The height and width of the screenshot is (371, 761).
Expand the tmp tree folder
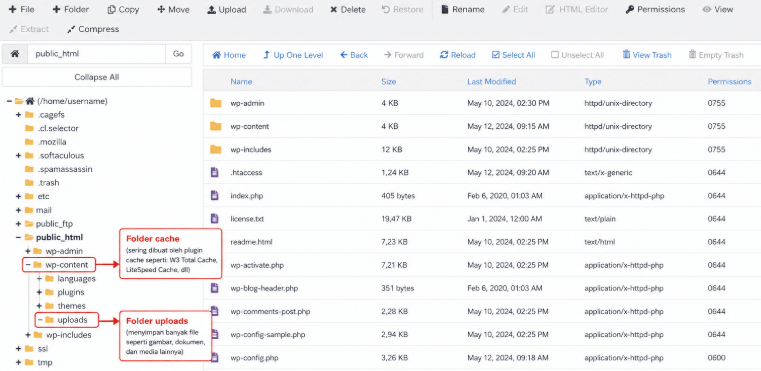pos(18,362)
